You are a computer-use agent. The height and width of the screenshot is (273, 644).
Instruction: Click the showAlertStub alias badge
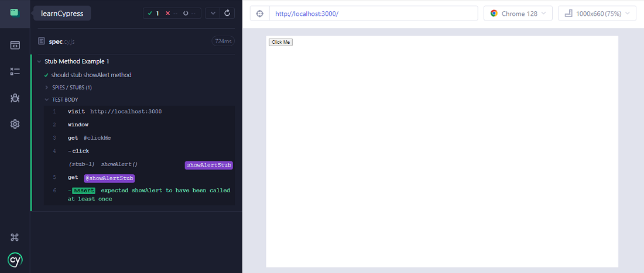(x=208, y=165)
